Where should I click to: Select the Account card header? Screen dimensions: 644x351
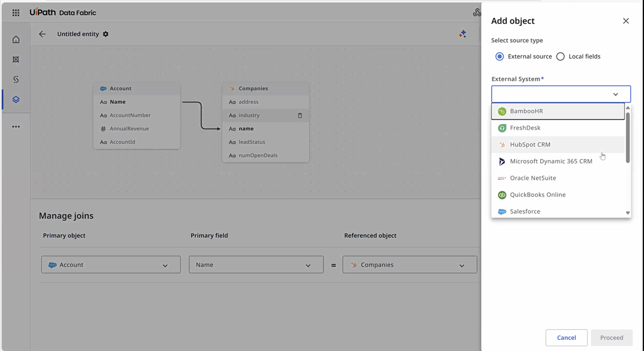point(137,88)
